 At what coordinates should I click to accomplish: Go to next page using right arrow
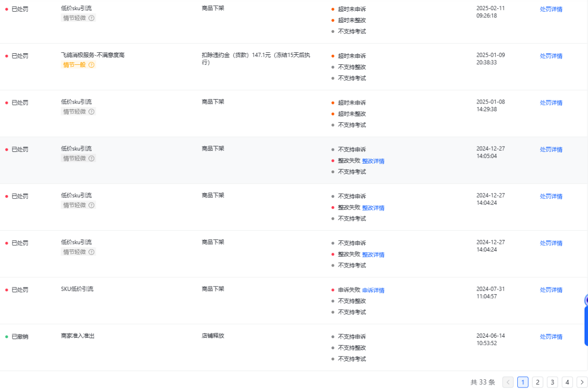(582, 382)
